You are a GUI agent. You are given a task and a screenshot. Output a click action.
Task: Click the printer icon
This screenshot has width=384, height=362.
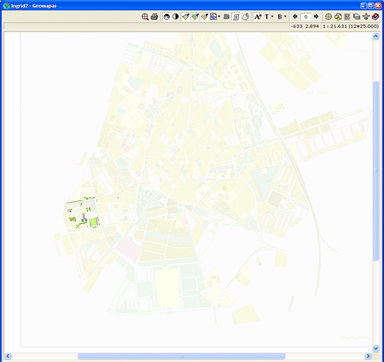(154, 17)
